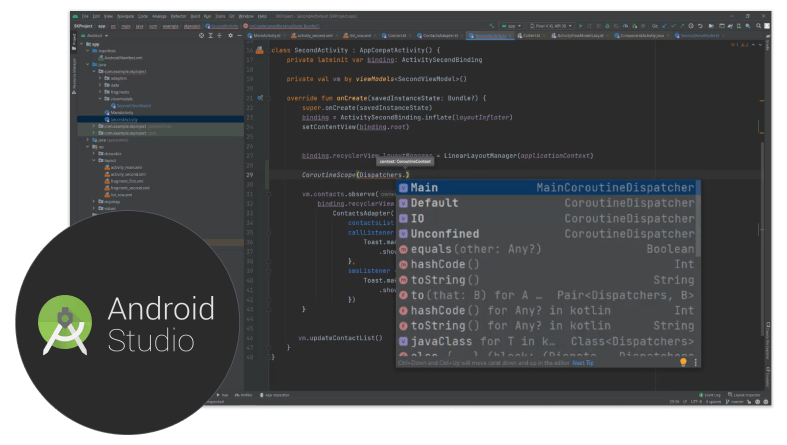Screen dimensions: 787x445
Task: Click Git update project blue arrow
Action: pyautogui.click(x=665, y=26)
